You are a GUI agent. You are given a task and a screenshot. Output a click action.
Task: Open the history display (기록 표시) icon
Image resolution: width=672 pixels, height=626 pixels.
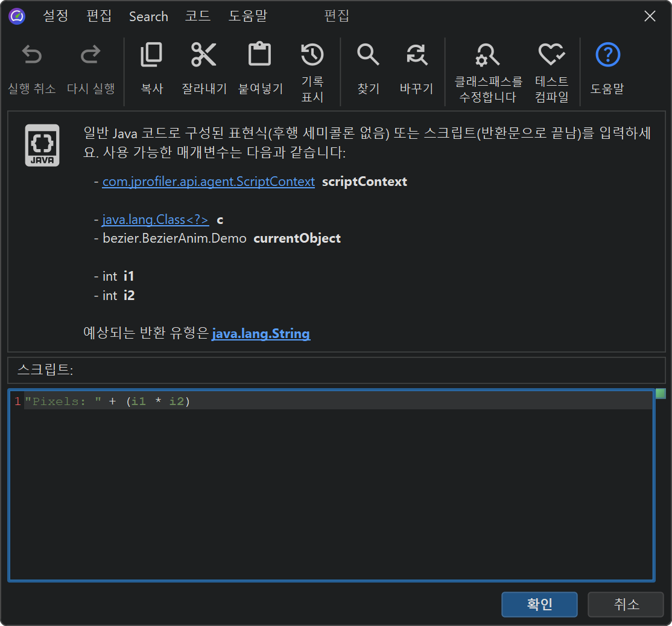[312, 55]
